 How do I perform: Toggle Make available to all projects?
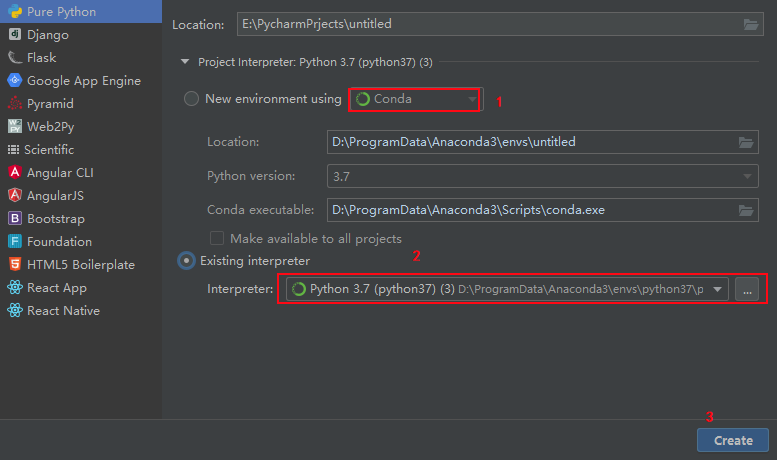click(x=217, y=238)
